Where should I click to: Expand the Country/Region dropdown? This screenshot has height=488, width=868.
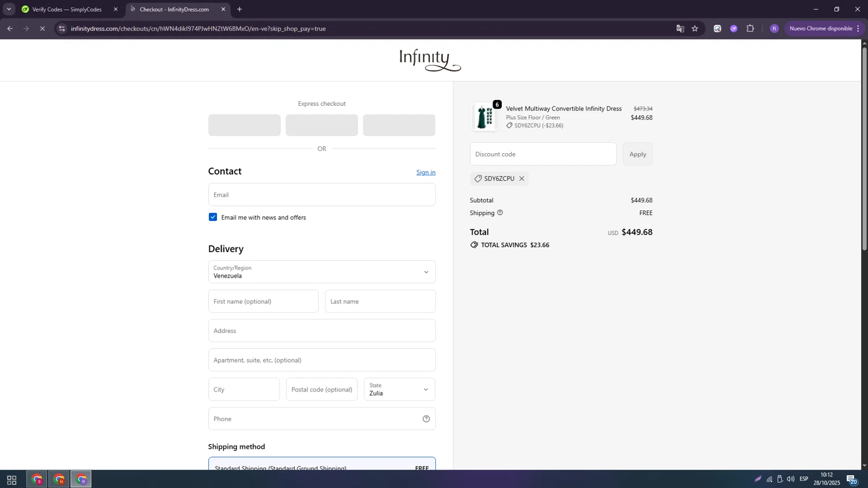[x=322, y=272]
